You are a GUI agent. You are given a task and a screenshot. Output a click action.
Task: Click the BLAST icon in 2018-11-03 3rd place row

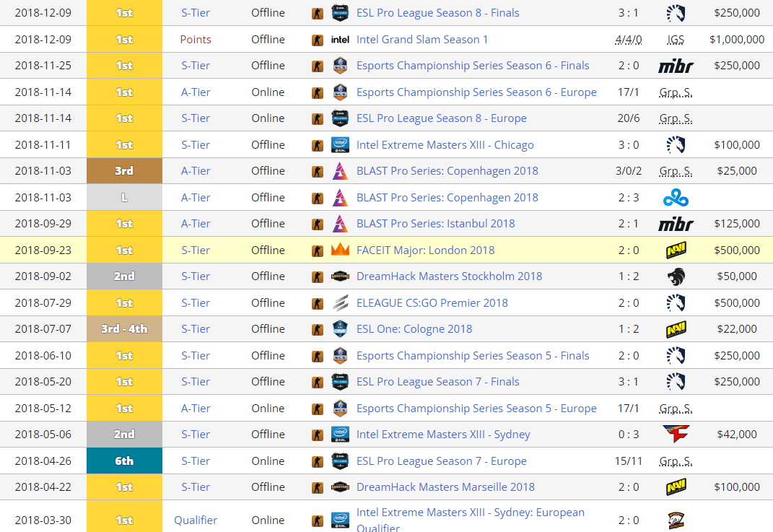(x=340, y=171)
